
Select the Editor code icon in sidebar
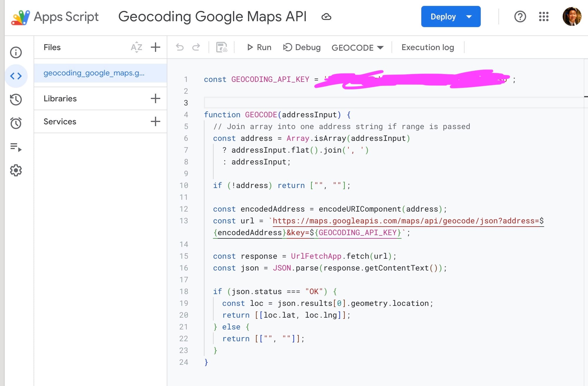(16, 76)
